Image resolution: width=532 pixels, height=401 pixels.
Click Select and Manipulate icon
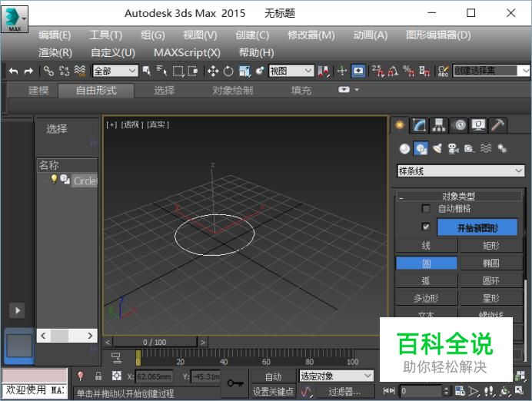pyautogui.click(x=342, y=71)
